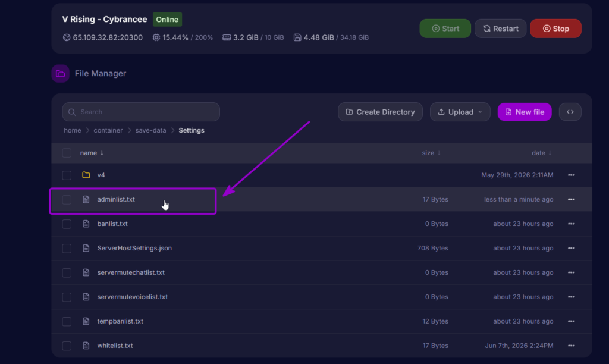
Task: Open ServerHostSettings.json file
Action: (x=134, y=248)
